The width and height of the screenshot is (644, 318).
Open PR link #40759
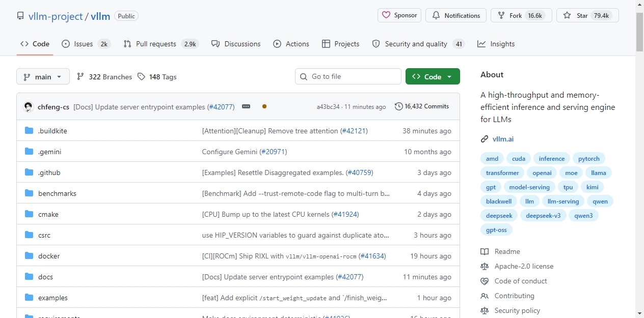coord(360,172)
